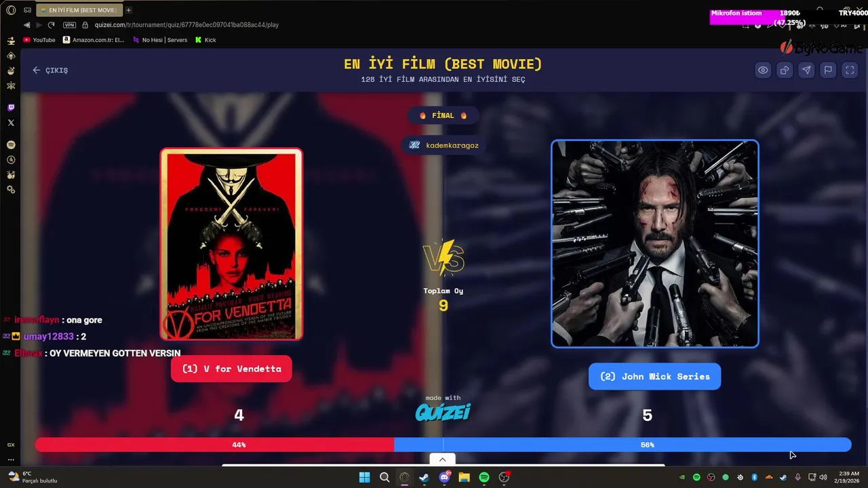Viewport: 868px width, 488px height.
Task: Click the sidebar history clock icon
Action: 11,160
